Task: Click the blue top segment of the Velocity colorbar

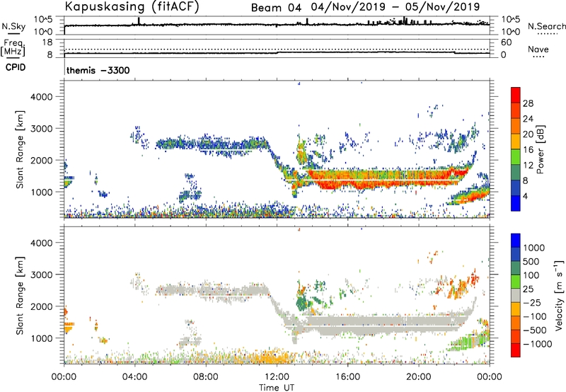Action: click(x=516, y=241)
